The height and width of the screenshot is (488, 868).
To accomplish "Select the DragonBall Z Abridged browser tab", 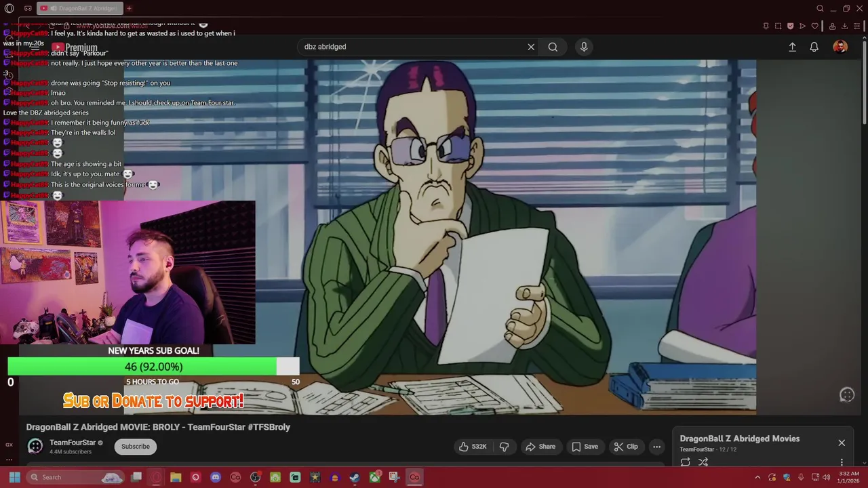I will (x=79, y=8).
